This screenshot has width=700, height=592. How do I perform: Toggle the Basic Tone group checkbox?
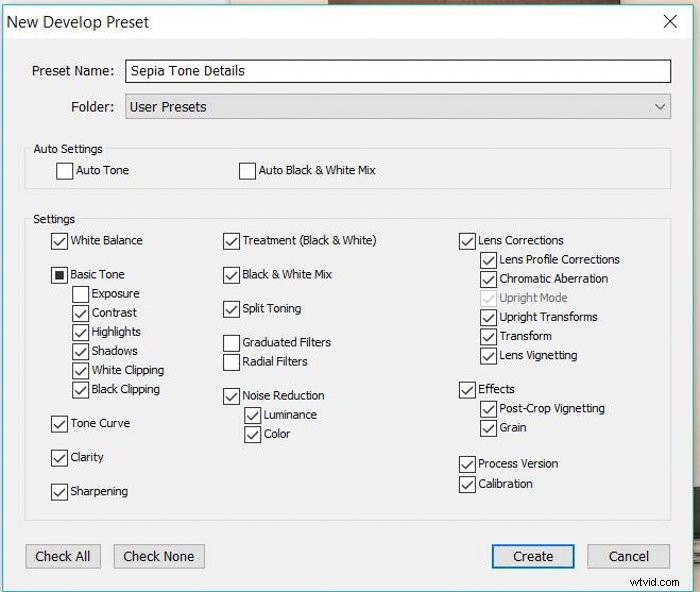click(59, 275)
